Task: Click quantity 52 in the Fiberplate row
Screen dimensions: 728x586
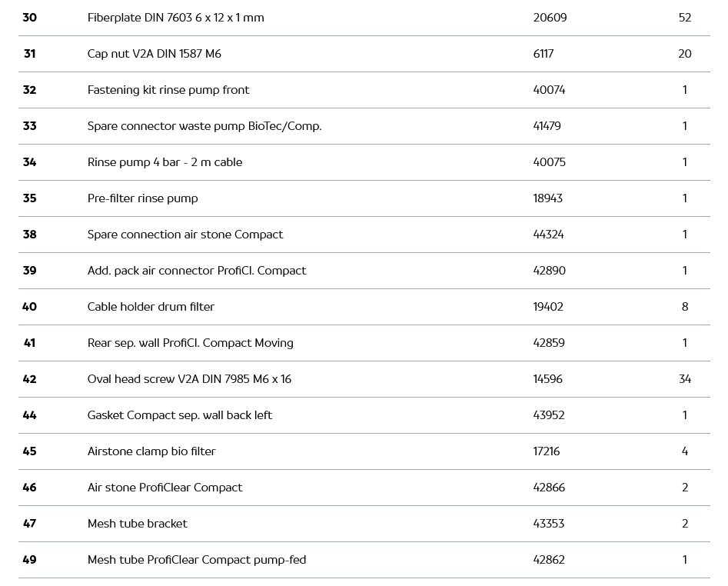Action: pyautogui.click(x=684, y=18)
